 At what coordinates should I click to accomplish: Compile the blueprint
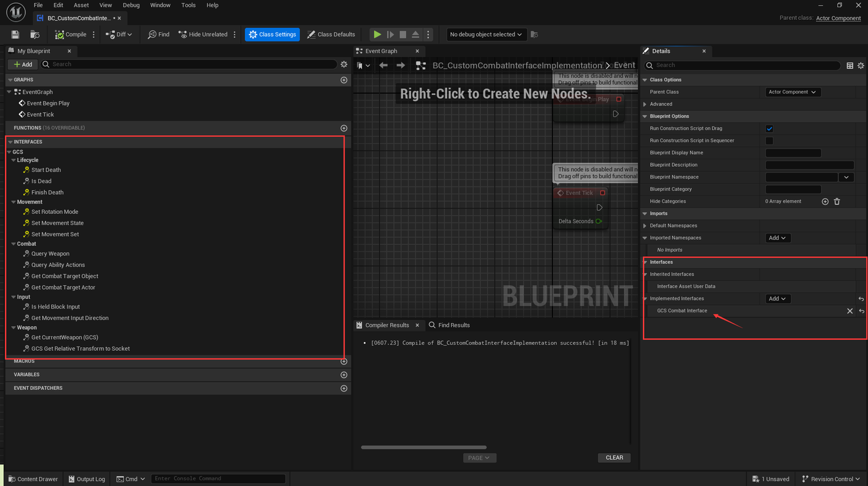tap(71, 35)
